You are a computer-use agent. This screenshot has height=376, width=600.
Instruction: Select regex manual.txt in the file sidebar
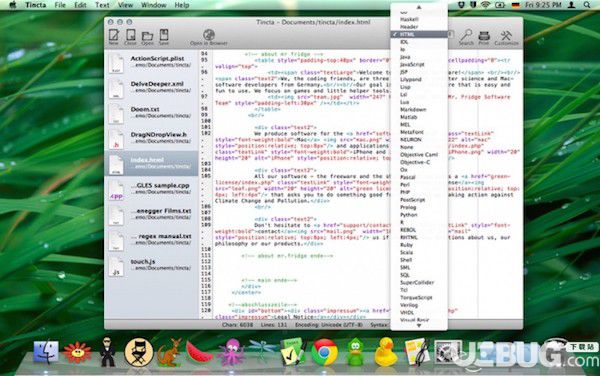pos(151,239)
